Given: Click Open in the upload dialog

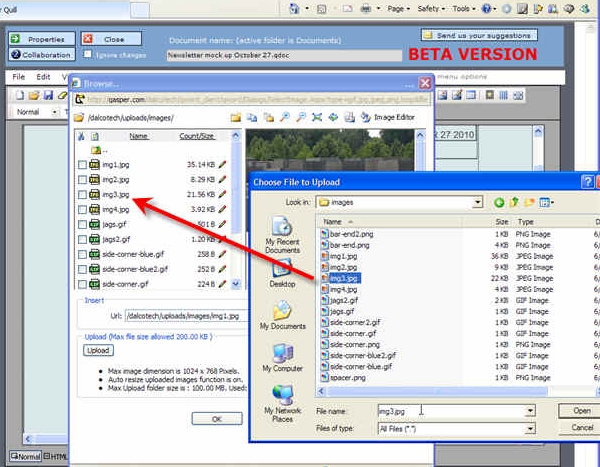Looking at the screenshot, I should (x=581, y=411).
